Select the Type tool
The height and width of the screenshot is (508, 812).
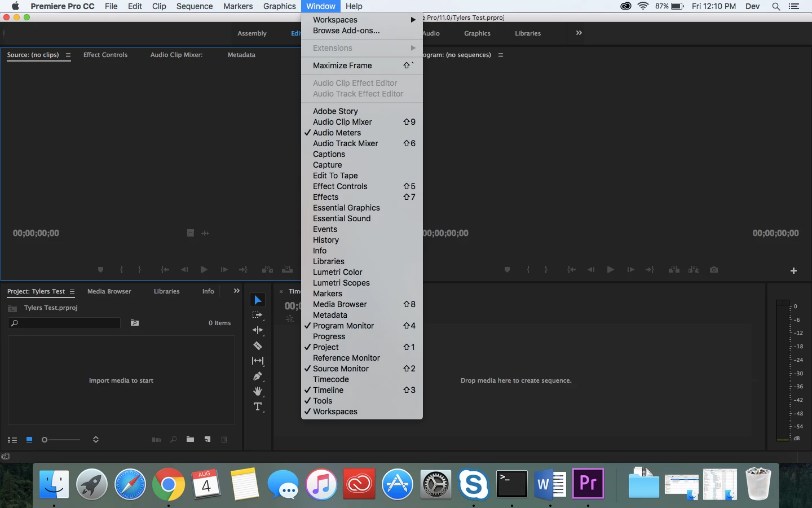[258, 407]
